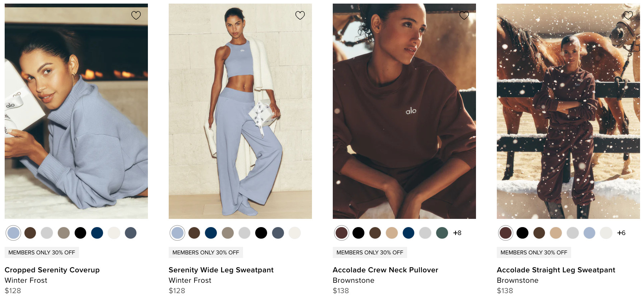Choose ivory swatch for Serenity Wide Leg Sweatpant
Image resolution: width=644 pixels, height=305 pixels.
click(x=295, y=233)
